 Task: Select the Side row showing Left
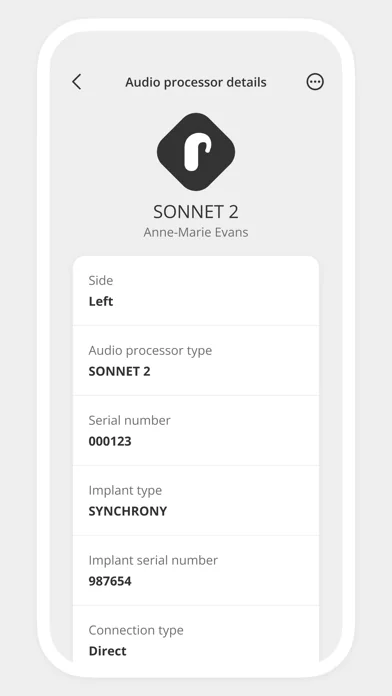(196, 291)
